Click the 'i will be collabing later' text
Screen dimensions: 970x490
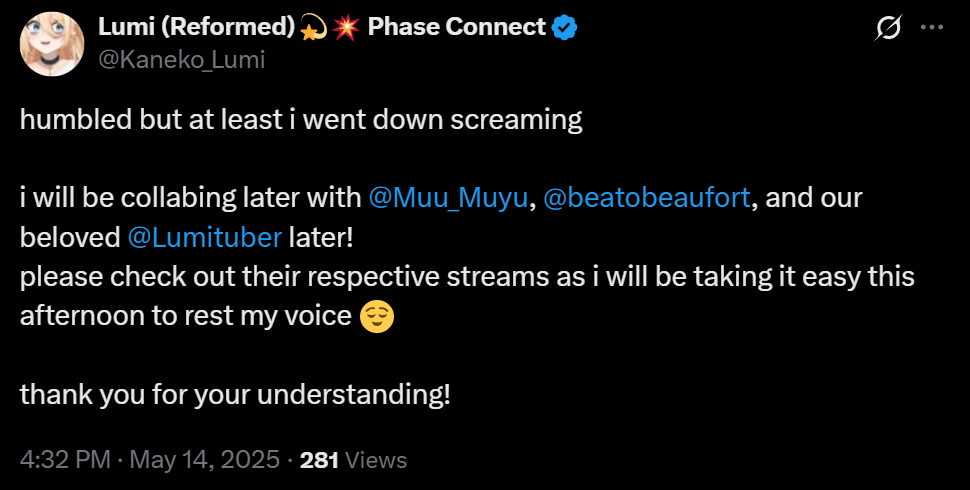coord(190,198)
